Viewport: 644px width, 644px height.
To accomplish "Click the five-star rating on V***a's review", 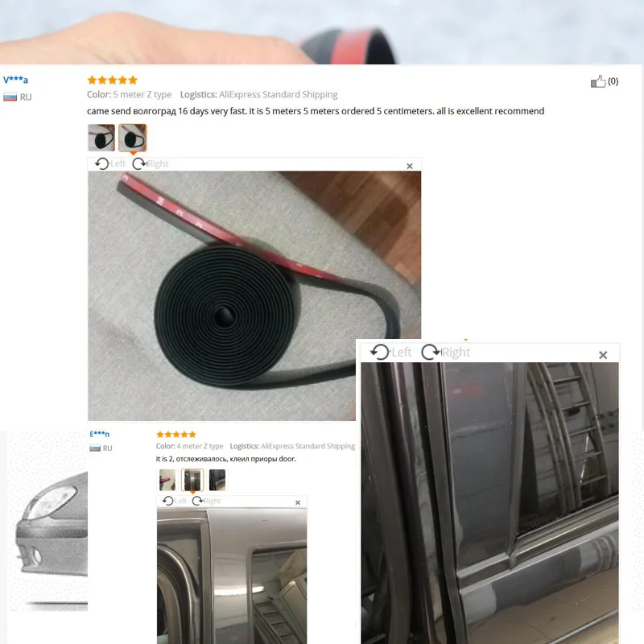I will (x=112, y=80).
